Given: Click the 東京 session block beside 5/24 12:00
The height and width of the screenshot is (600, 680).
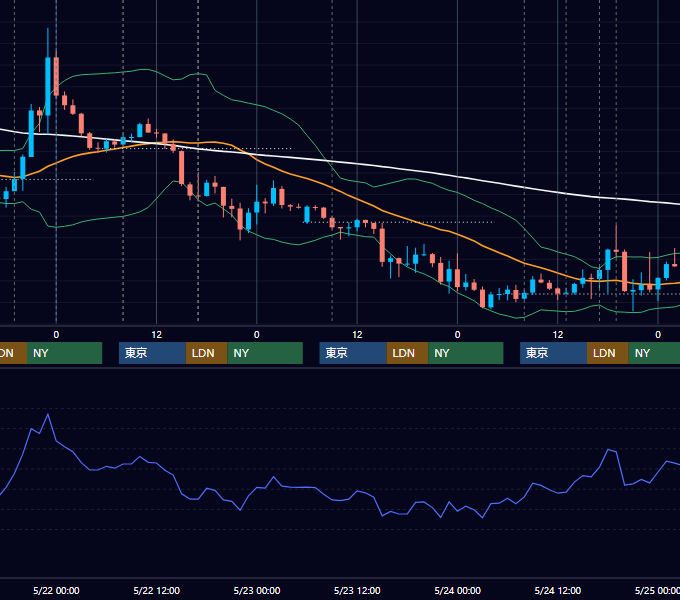Looking at the screenshot, I should pos(554,353).
